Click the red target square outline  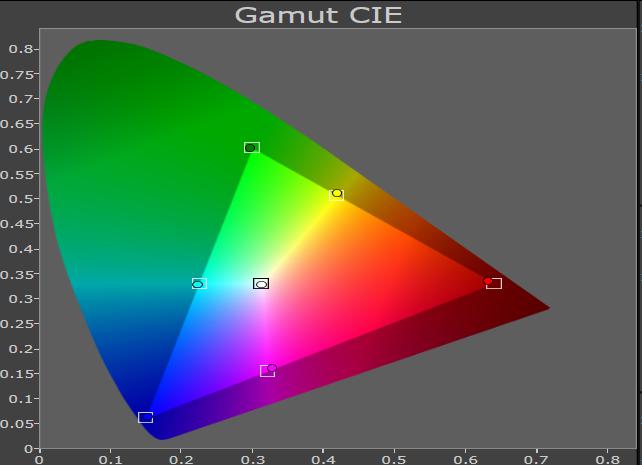[x=494, y=283]
